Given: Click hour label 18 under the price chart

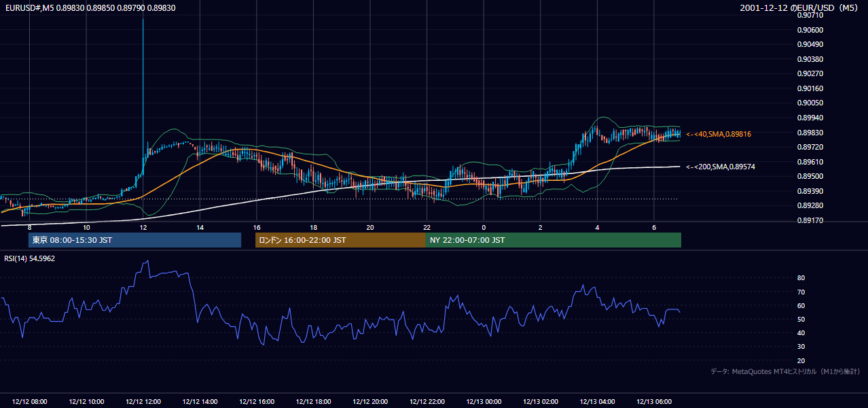Looking at the screenshot, I should pos(313,227).
